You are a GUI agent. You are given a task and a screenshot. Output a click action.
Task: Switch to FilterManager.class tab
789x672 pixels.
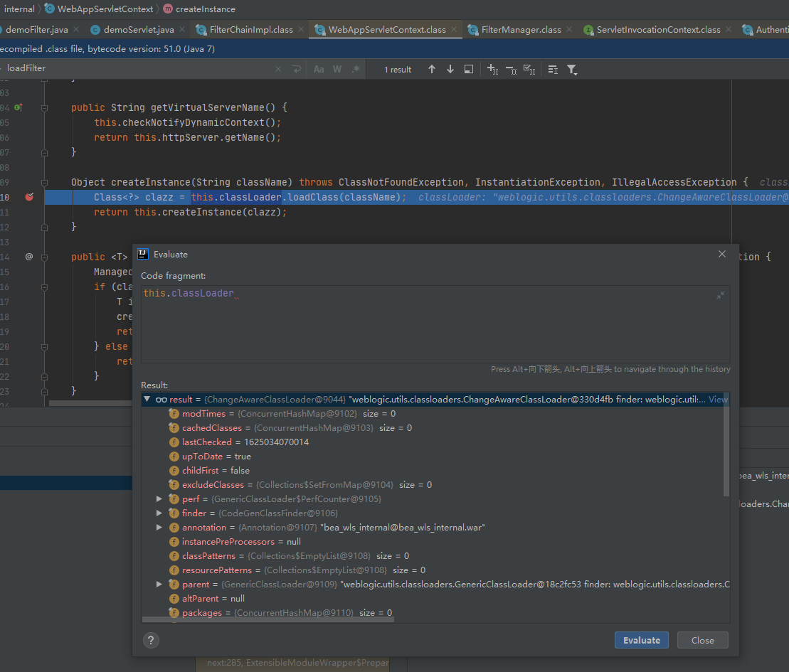521,30
